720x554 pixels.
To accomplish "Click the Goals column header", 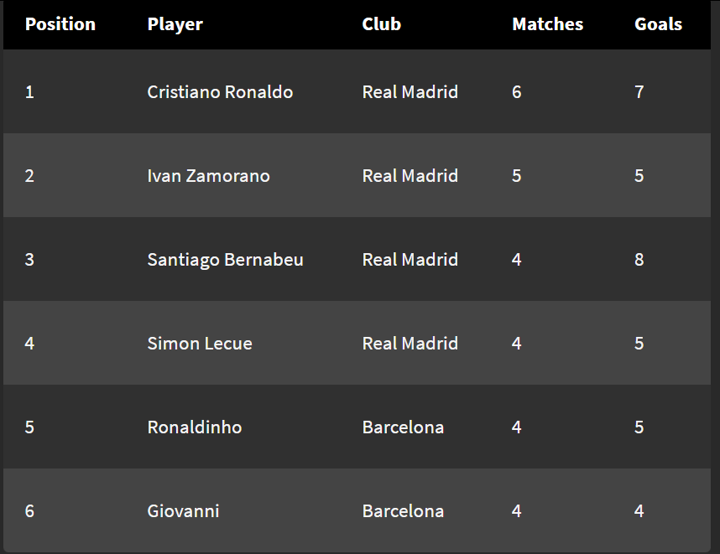I will tap(658, 24).
